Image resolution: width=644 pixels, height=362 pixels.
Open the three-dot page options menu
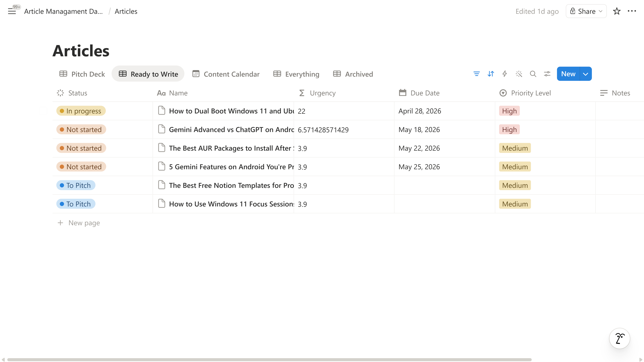pyautogui.click(x=632, y=11)
